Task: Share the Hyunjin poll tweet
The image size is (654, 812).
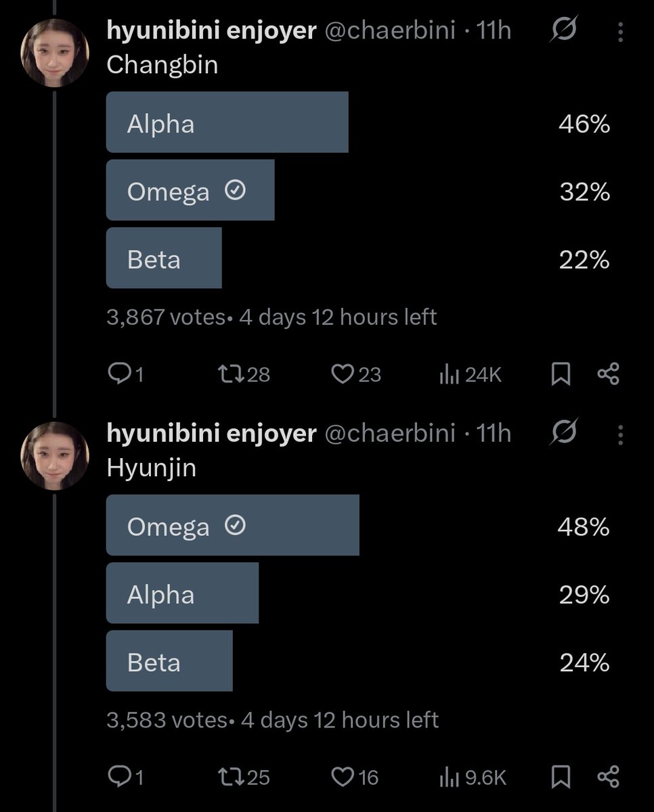Action: (x=609, y=777)
